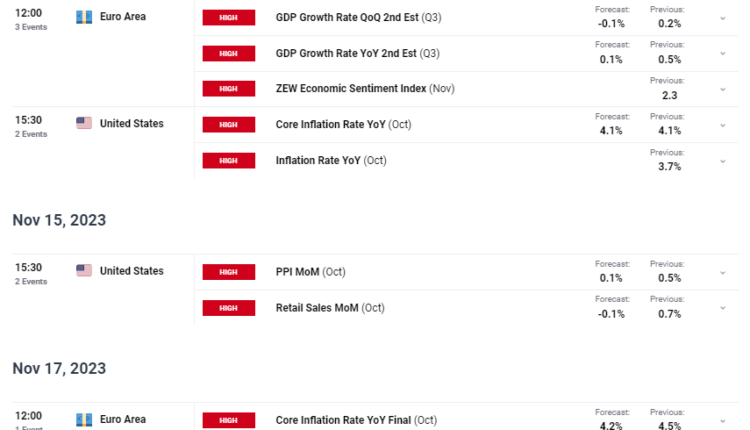This screenshot has width=750, height=430.
Task: Click the United States flag beside Core Inflation Rate YoY
Action: click(x=84, y=123)
